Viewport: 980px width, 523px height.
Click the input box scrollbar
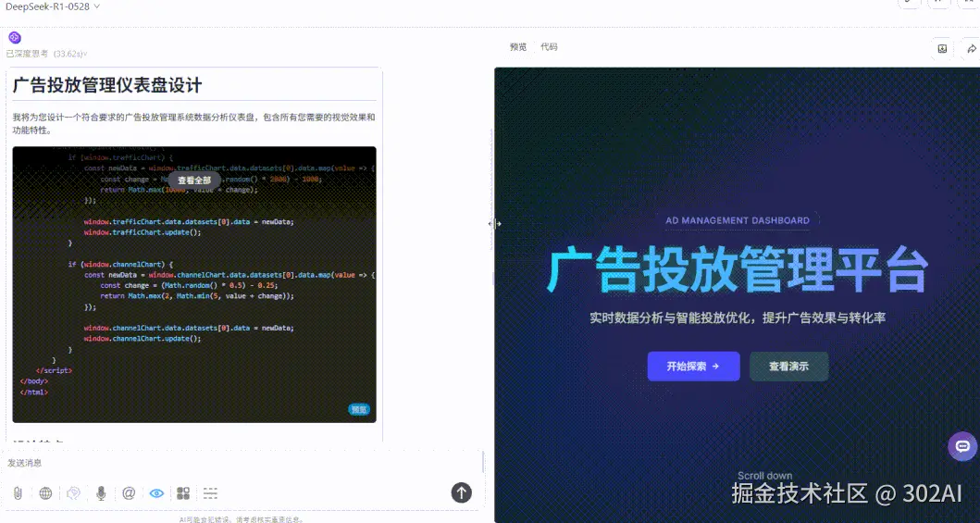pyautogui.click(x=483, y=463)
